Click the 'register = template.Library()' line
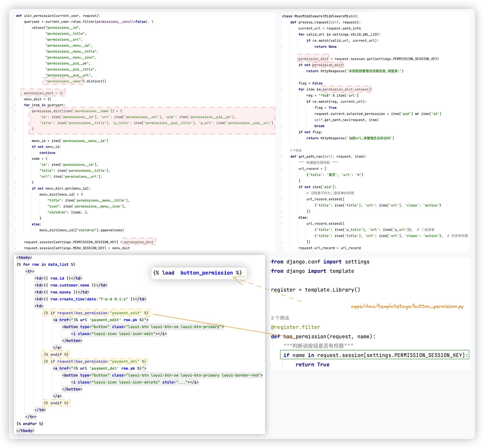 (x=316, y=290)
